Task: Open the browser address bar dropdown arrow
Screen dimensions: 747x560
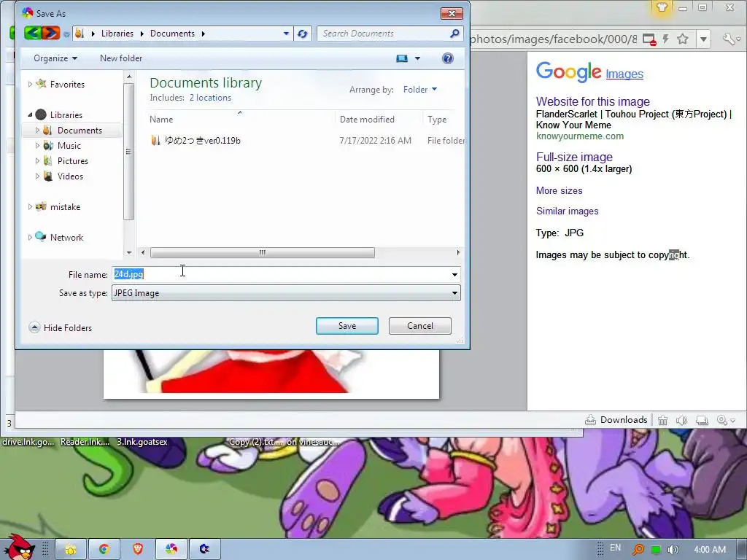Action: tap(703, 39)
